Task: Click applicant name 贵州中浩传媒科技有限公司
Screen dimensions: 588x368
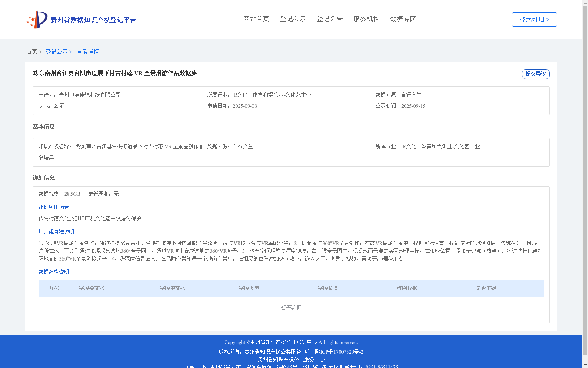Action: (x=90, y=95)
